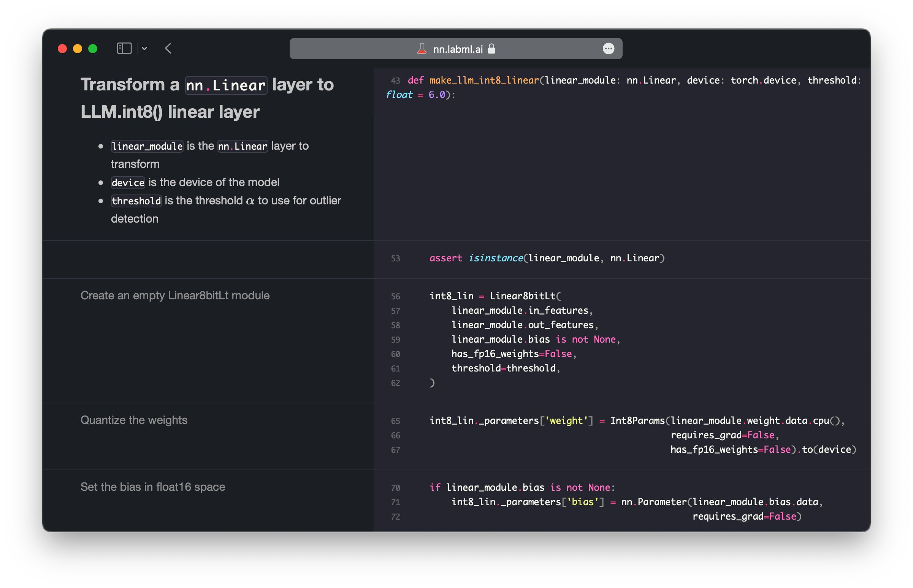The width and height of the screenshot is (913, 588).
Task: Go back with the back arrow
Action: point(168,49)
